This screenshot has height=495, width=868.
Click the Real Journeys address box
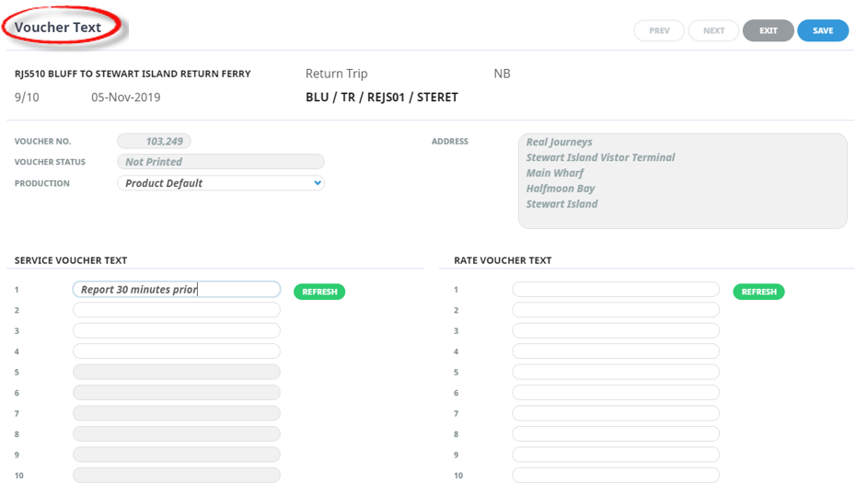[681, 180]
